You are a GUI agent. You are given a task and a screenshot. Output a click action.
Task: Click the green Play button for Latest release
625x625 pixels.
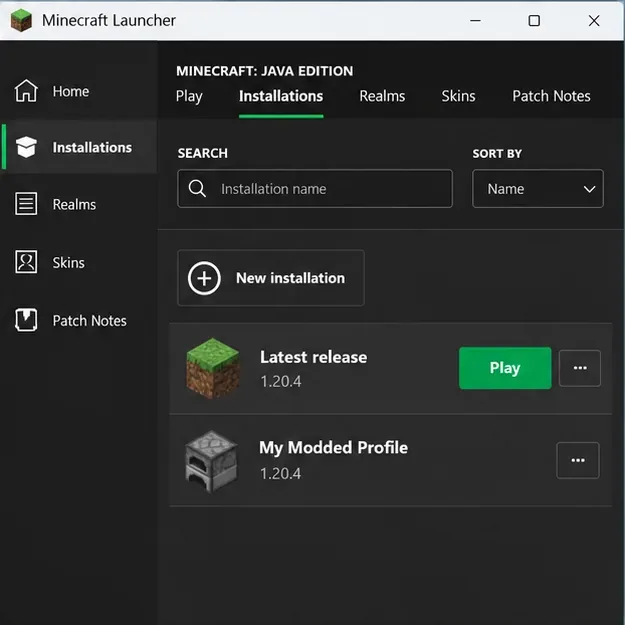pos(505,368)
